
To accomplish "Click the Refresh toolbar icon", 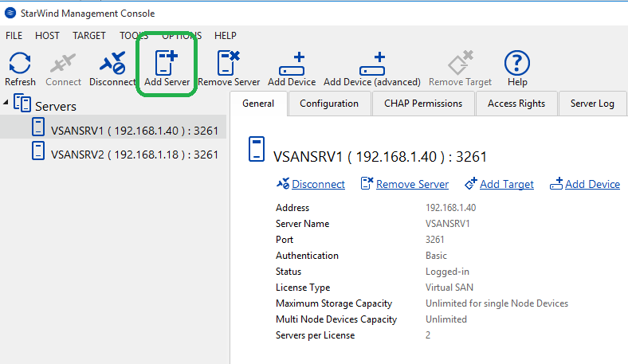I will coord(20,63).
